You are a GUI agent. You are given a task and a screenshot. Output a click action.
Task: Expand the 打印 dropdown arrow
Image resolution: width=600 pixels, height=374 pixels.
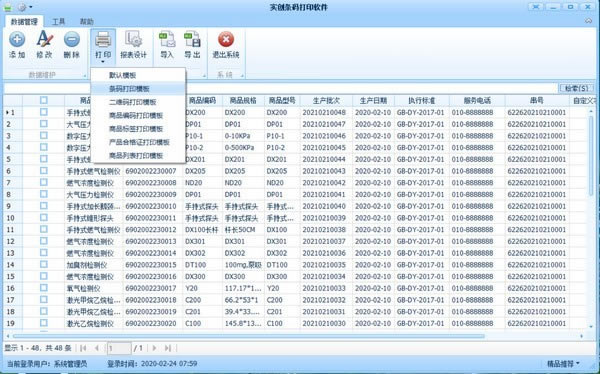point(103,62)
